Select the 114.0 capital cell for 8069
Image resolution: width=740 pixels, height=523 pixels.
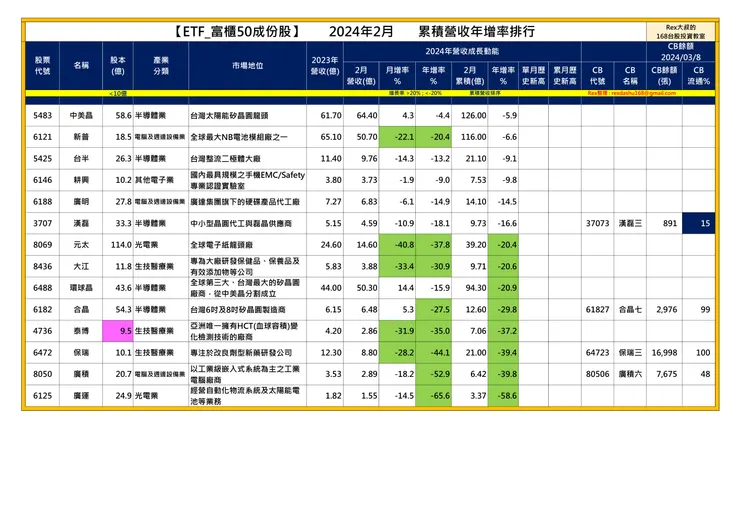tap(118, 245)
